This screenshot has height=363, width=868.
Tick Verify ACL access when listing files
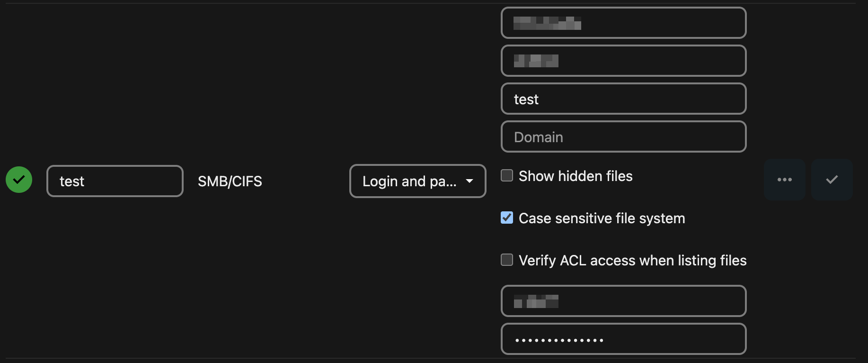[507, 260]
